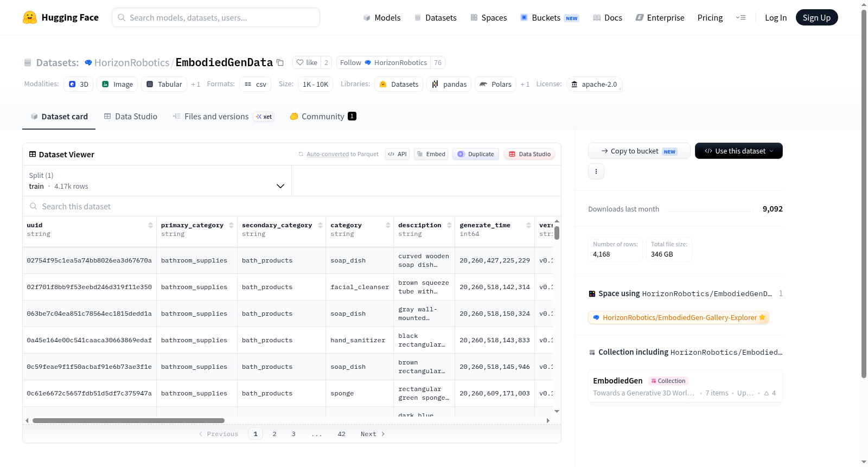Click the magnifier icon in dataset search
Viewport: 868px width, 467px height.
tap(34, 206)
